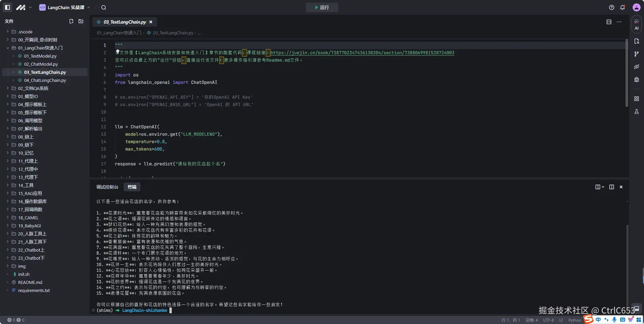Image resolution: width=644 pixels, height=324 pixels.
Task: Open the notifications bell
Action: (x=622, y=7)
